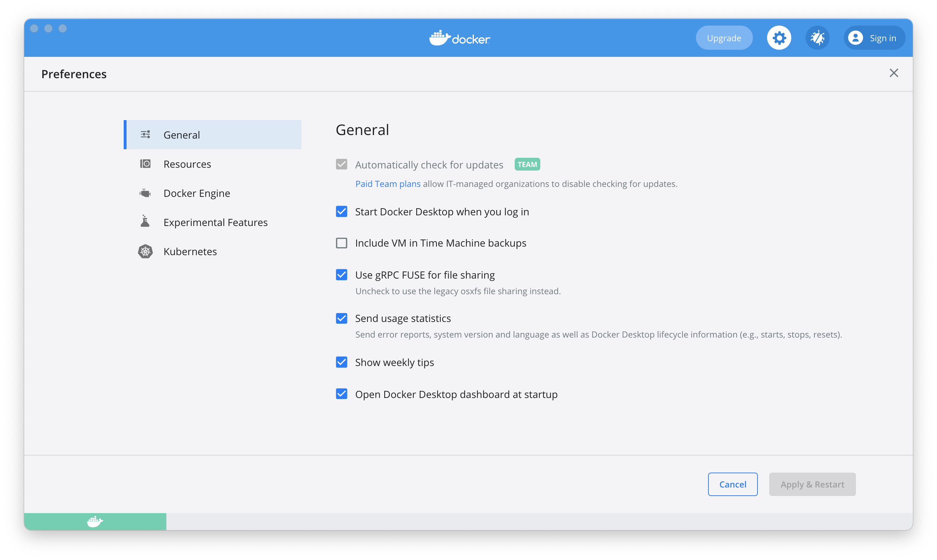Image resolution: width=937 pixels, height=560 pixels.
Task: Disable Show weekly tips checkbox
Action: tap(341, 362)
